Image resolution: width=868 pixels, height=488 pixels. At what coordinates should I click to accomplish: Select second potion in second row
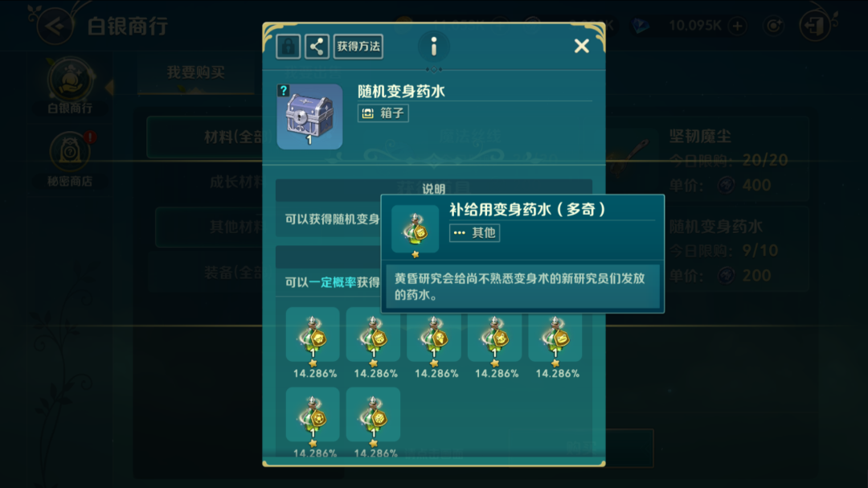[373, 414]
